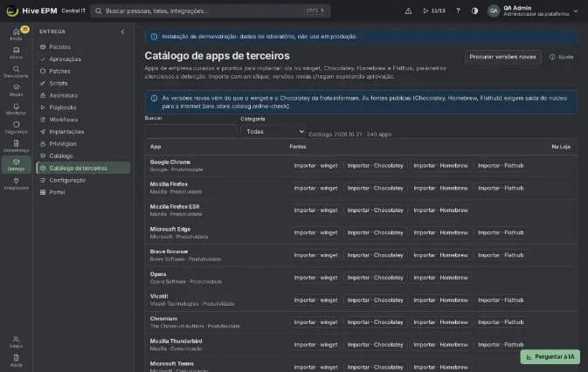The image size is (588, 372).
Task: Click the Google Chrome app name
Action: click(x=170, y=162)
